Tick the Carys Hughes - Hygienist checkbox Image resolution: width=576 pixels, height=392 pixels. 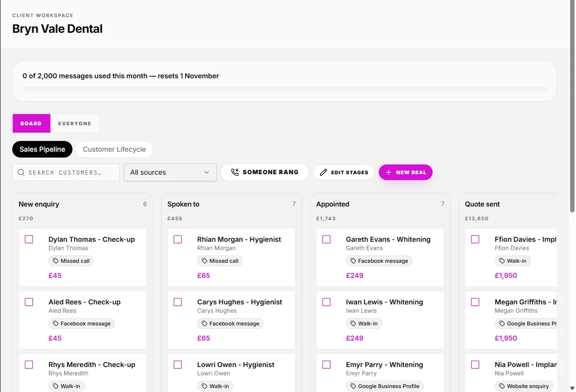pyautogui.click(x=178, y=302)
